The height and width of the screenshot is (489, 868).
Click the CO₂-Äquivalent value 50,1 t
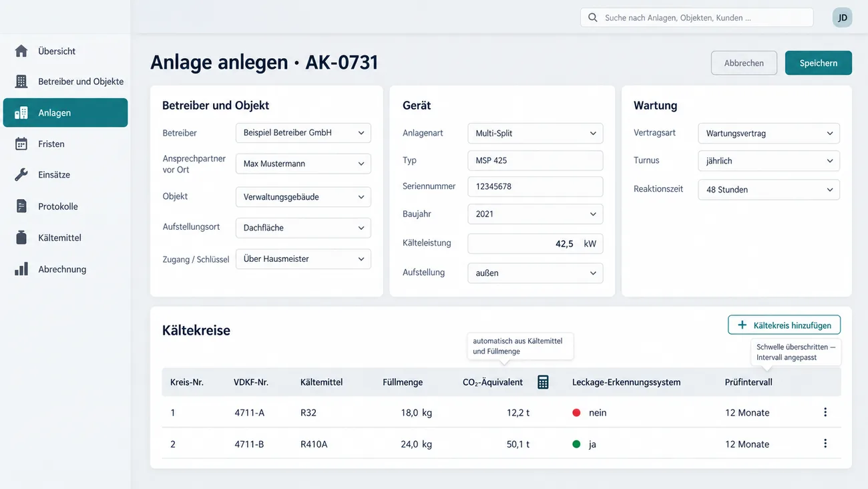(x=518, y=444)
